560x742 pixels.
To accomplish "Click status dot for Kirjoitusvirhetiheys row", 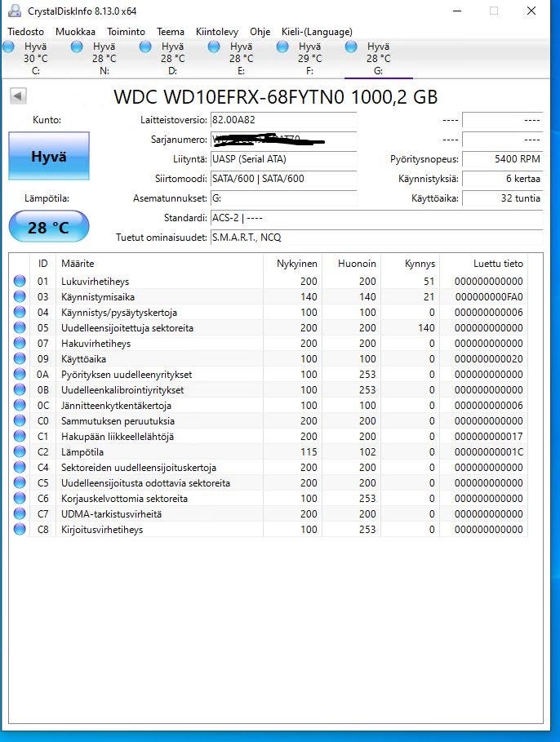I will tap(20, 530).
